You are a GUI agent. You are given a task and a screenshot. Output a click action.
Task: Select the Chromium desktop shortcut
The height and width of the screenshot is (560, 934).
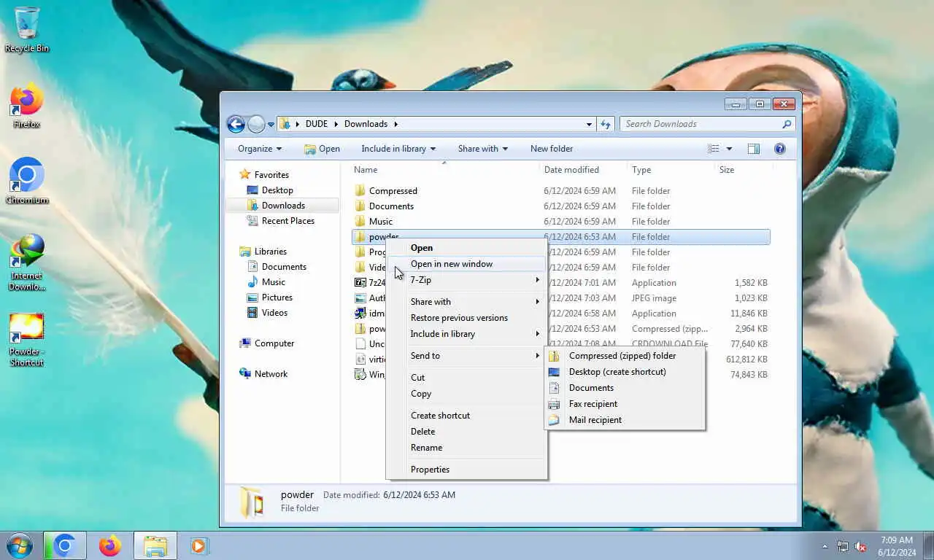(27, 182)
